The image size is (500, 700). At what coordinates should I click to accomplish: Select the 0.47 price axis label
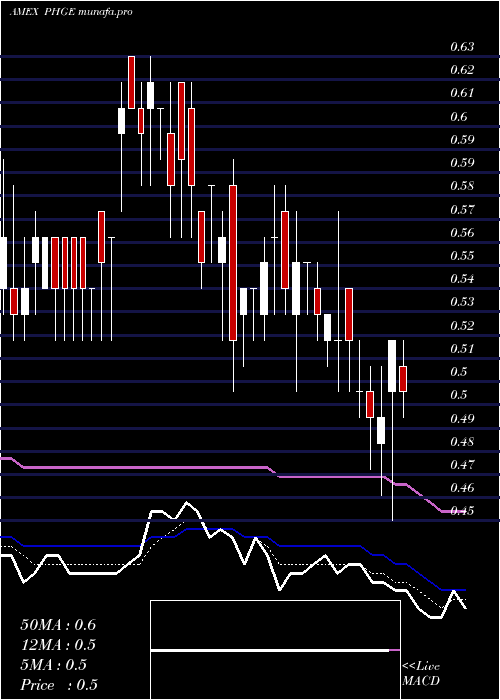(462, 465)
